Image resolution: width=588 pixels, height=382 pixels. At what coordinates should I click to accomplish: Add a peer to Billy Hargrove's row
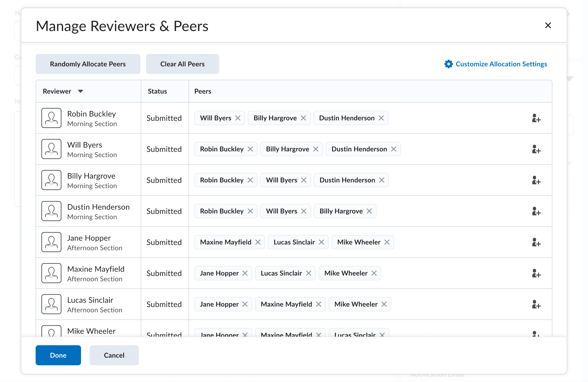pos(536,180)
